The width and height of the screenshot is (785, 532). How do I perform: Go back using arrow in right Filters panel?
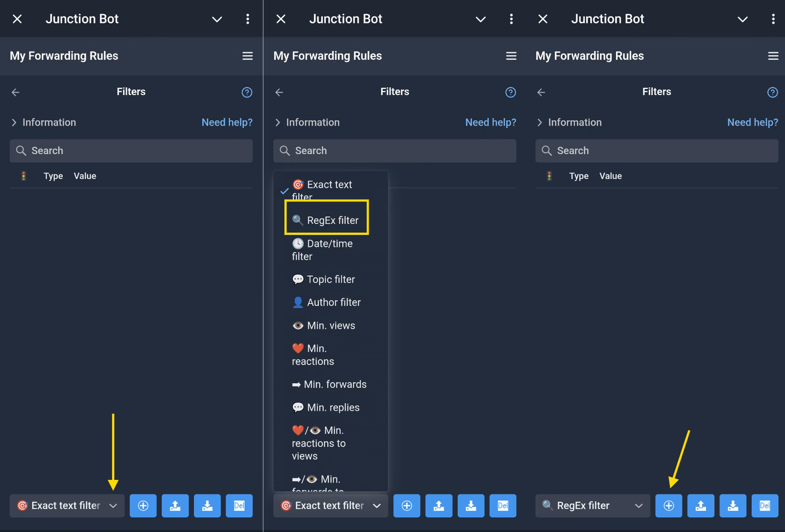[541, 92]
